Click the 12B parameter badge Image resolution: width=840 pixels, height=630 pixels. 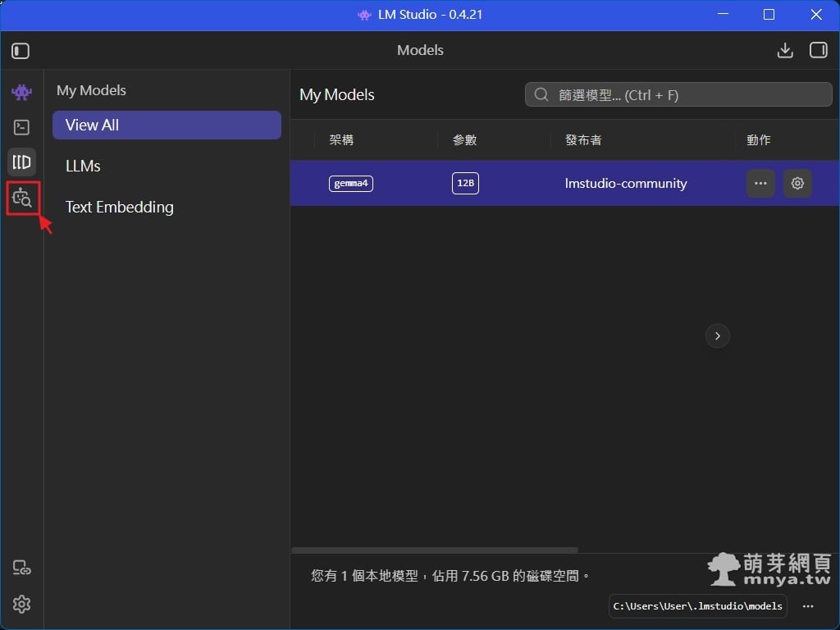[x=465, y=183]
